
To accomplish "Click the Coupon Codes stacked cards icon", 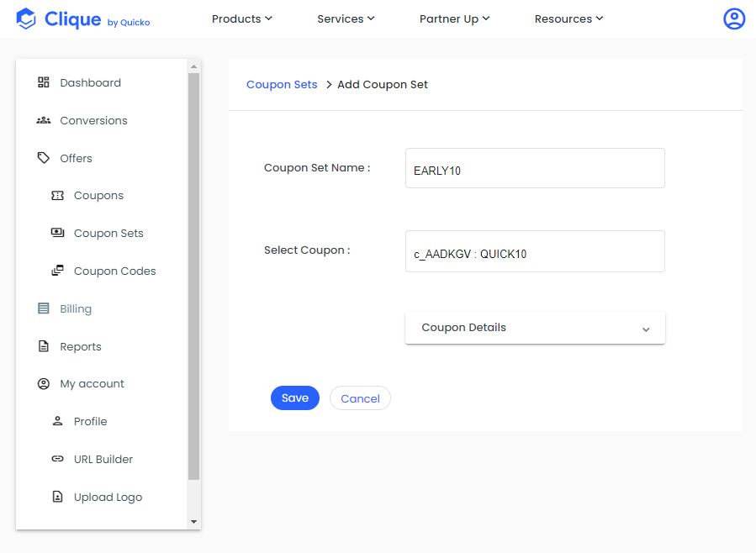I will 57,271.
